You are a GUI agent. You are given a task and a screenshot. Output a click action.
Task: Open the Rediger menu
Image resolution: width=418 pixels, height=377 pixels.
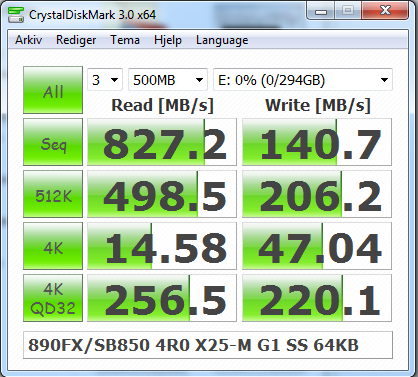76,40
